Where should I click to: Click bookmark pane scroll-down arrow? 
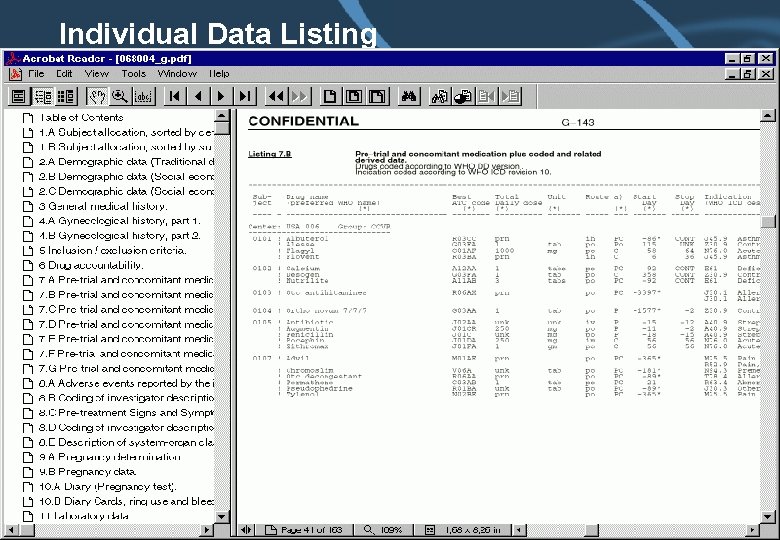point(221,517)
